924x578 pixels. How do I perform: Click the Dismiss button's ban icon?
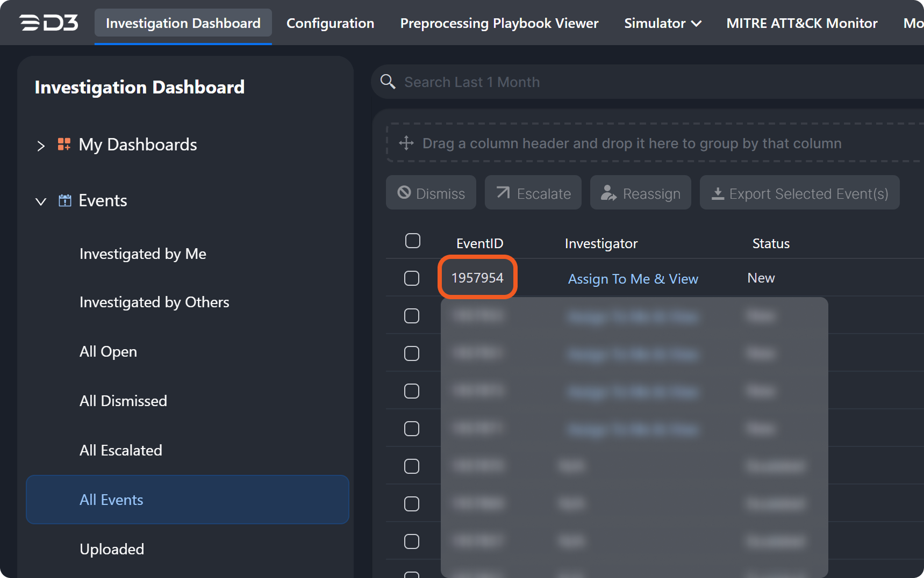(404, 193)
